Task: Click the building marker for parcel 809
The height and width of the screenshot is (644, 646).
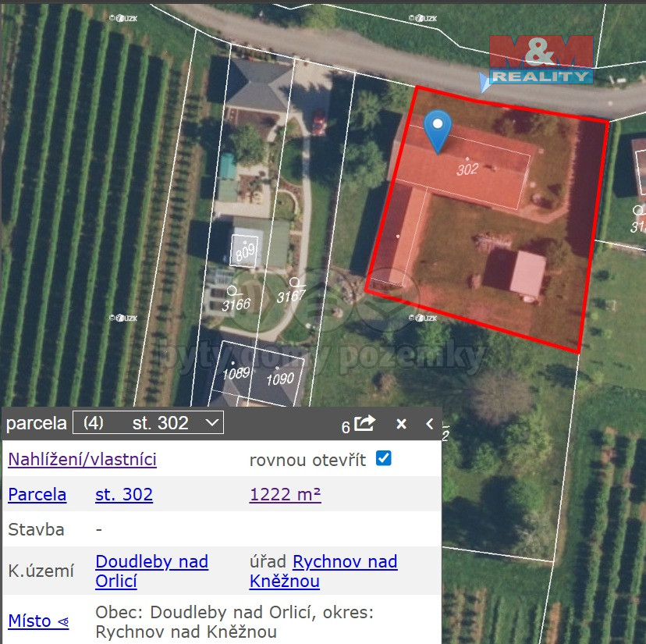Action: 245,251
